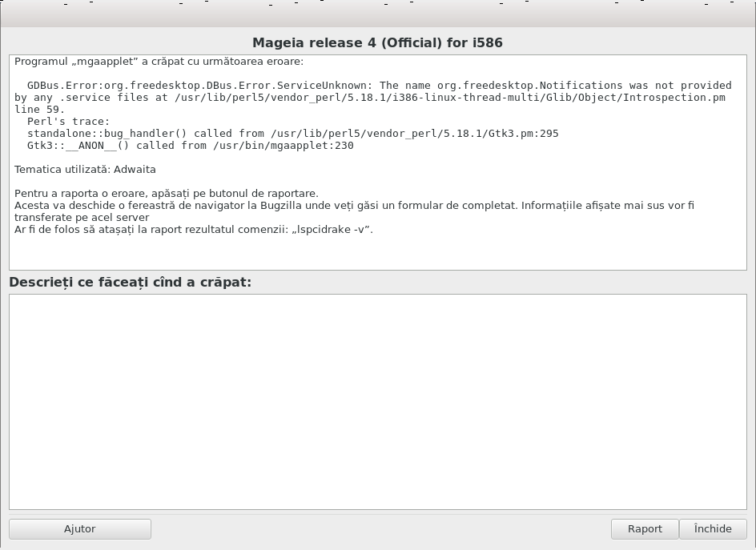
Task: Click the GDBus.Error ServiceUnknown message line
Action: click(x=380, y=86)
